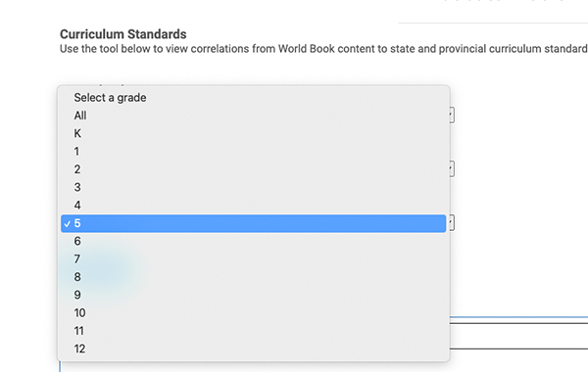Select grade 10 option

tap(253, 313)
